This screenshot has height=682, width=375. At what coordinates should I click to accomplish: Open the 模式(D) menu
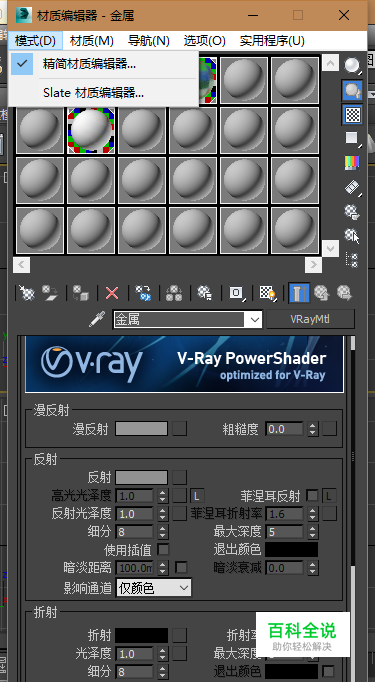pyautogui.click(x=35, y=41)
